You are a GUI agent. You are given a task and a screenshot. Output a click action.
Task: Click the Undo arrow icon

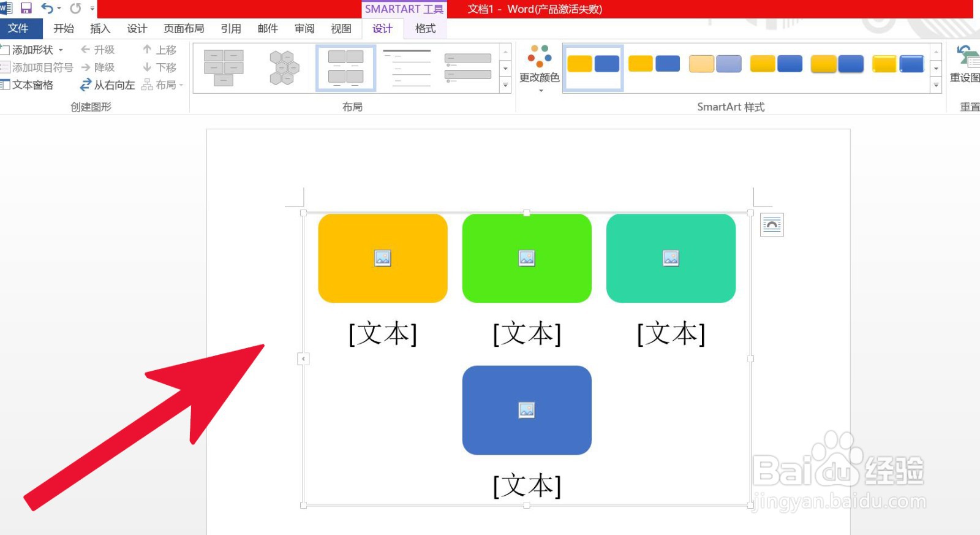pyautogui.click(x=47, y=9)
